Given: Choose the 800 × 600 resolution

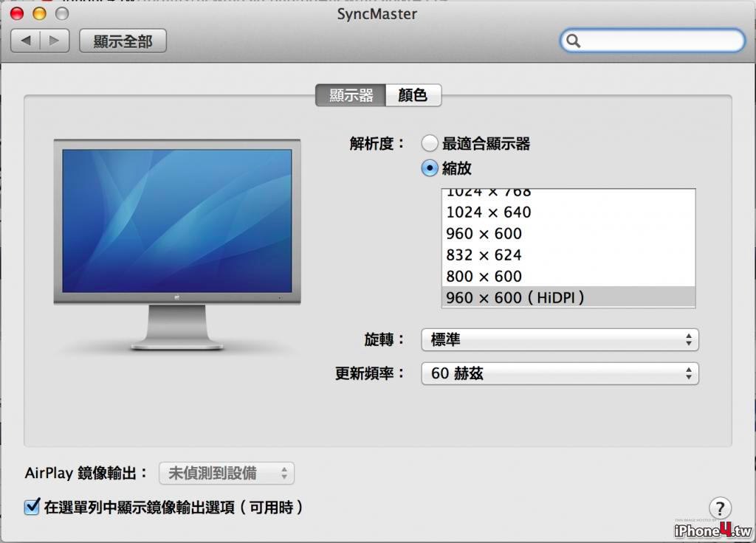Looking at the screenshot, I should click(568, 276).
